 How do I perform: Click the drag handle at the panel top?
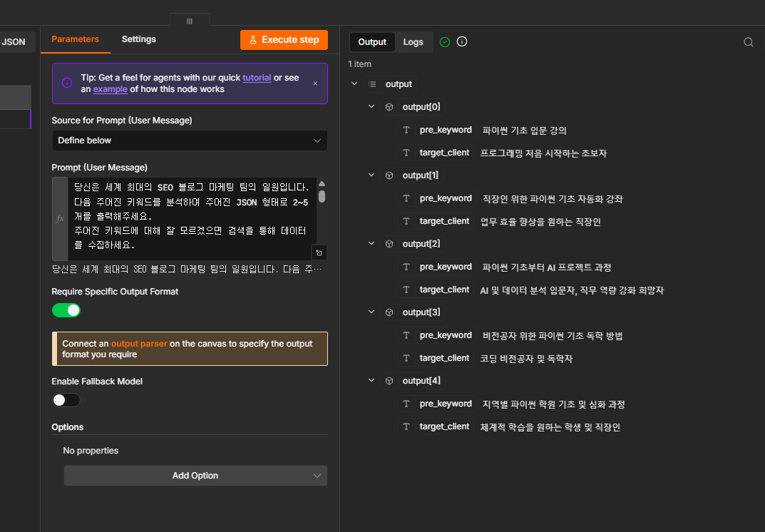click(x=190, y=21)
